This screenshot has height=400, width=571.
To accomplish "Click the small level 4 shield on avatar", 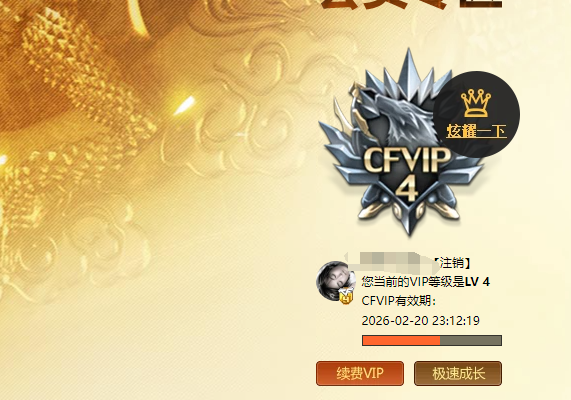I will [x=346, y=296].
